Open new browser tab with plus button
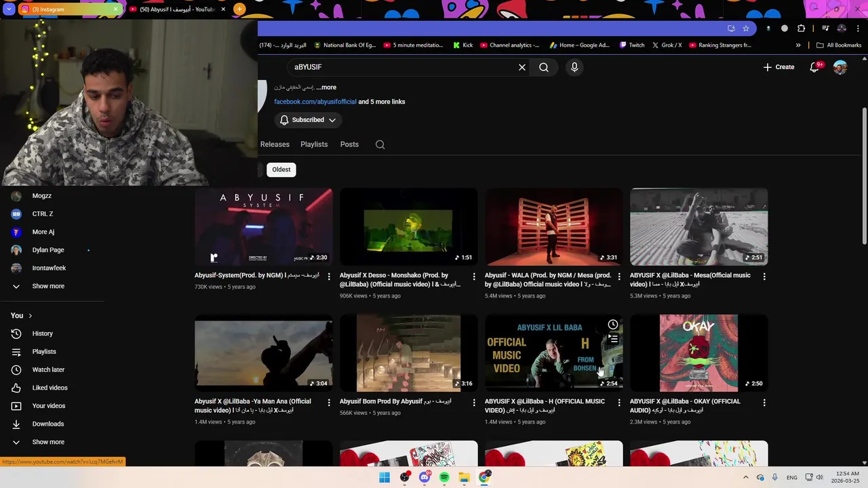Image resolution: width=868 pixels, height=488 pixels. (239, 9)
